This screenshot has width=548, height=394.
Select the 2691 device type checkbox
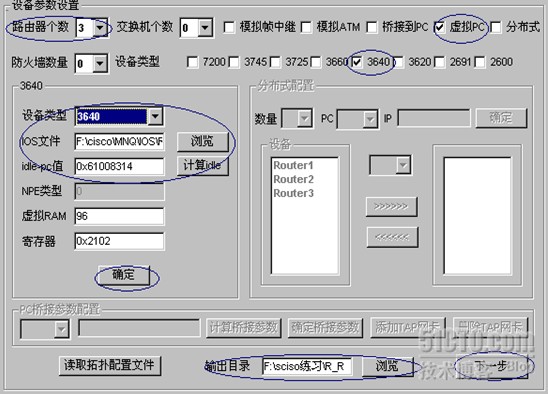coord(439,62)
